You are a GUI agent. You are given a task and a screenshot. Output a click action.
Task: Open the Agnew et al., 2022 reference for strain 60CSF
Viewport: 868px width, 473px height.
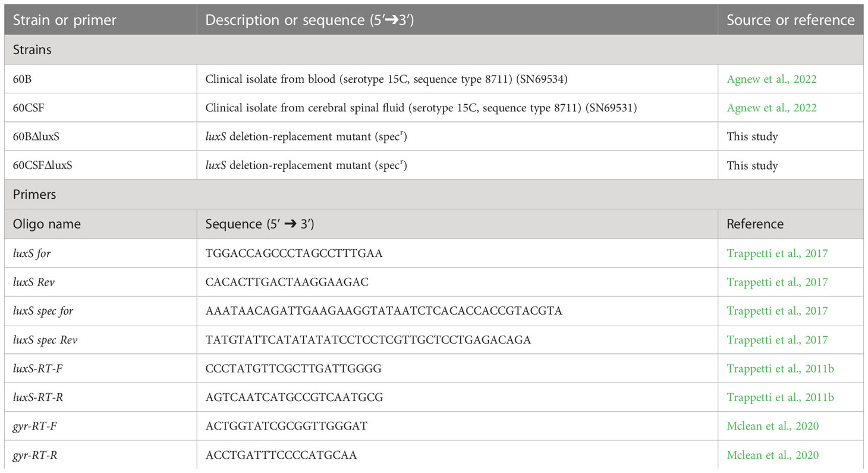771,108
